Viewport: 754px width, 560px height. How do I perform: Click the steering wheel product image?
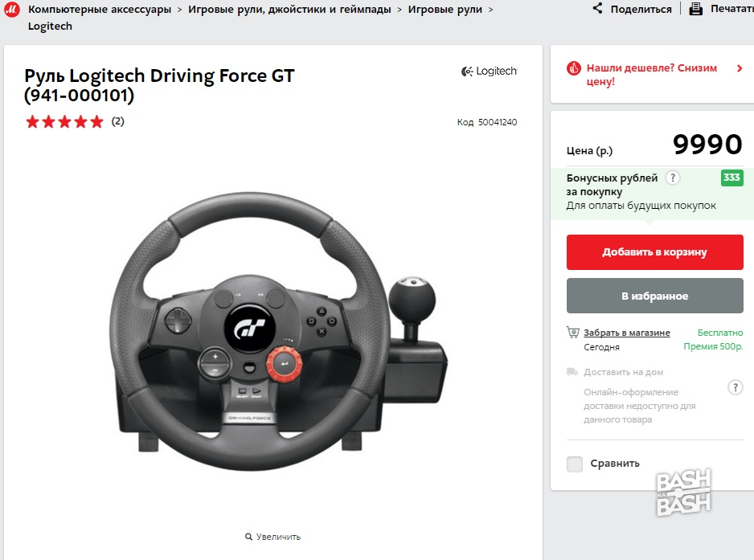[x=278, y=332]
